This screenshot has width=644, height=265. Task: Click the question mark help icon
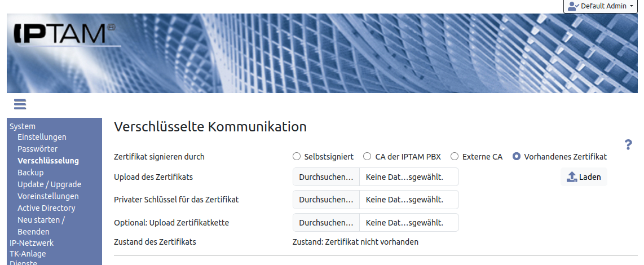click(628, 145)
